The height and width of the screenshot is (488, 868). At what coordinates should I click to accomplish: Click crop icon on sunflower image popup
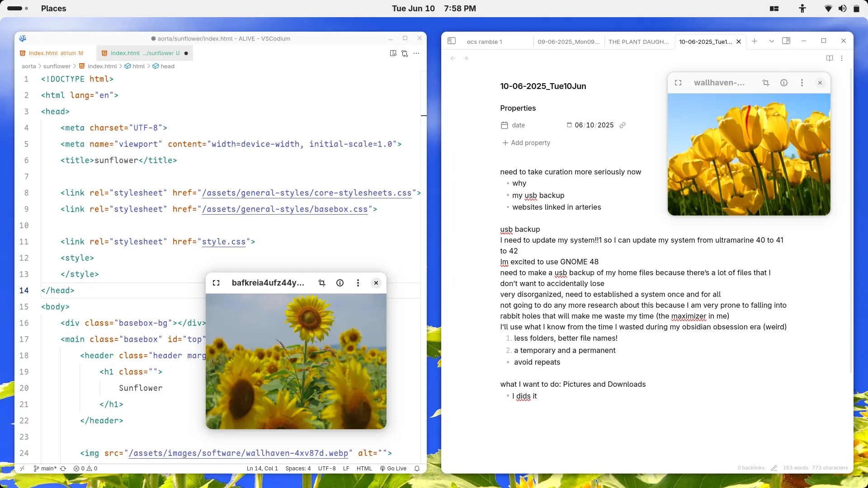pyautogui.click(x=322, y=283)
